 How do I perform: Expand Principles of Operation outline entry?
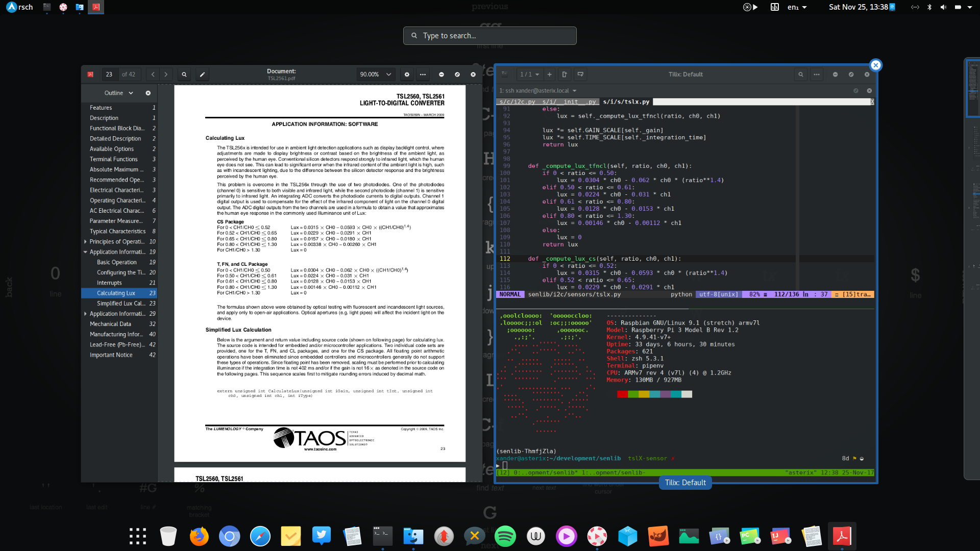pyautogui.click(x=85, y=242)
